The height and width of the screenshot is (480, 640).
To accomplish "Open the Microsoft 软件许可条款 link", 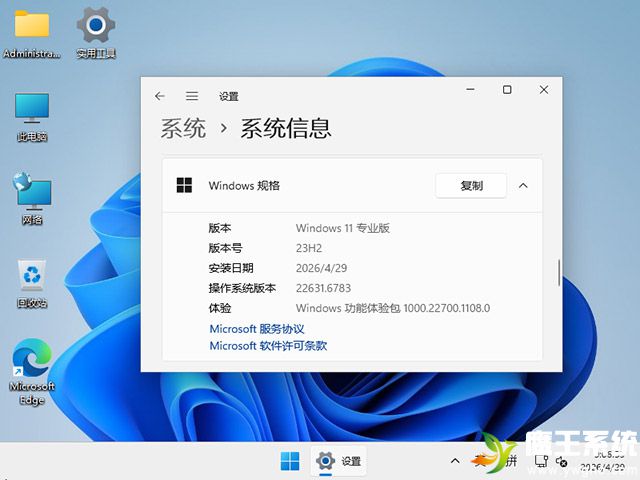I will (x=268, y=346).
